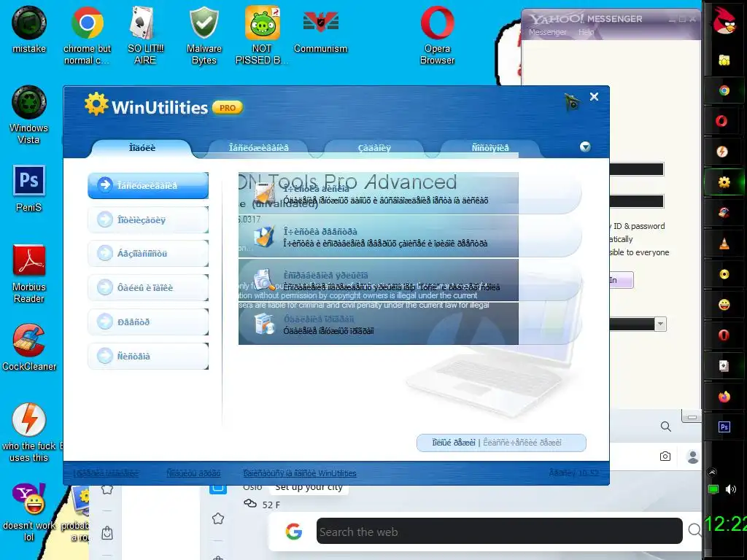Click the Chrome icon in the dock

pyautogui.click(x=724, y=90)
